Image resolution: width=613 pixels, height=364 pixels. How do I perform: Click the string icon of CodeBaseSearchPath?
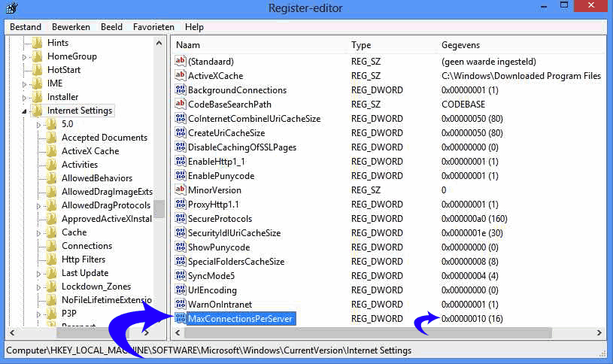(x=181, y=104)
